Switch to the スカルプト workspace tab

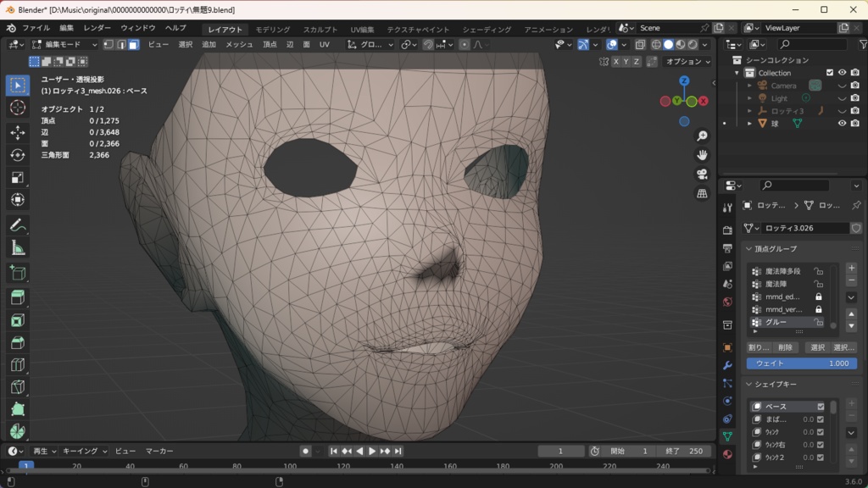pyautogui.click(x=320, y=30)
